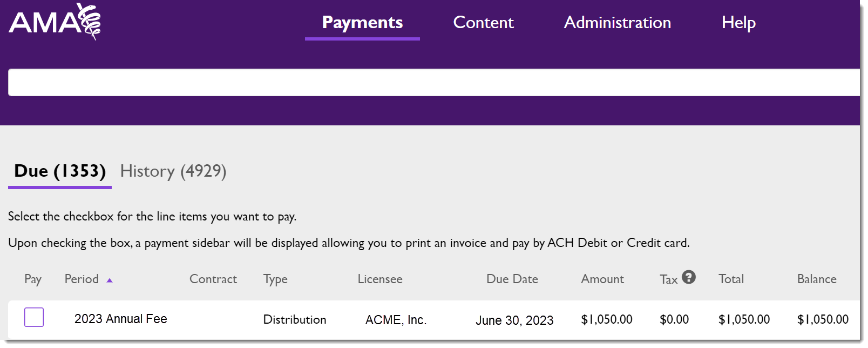Switch to the History (4929) tab
Screen dimensions: 868x348
click(173, 171)
